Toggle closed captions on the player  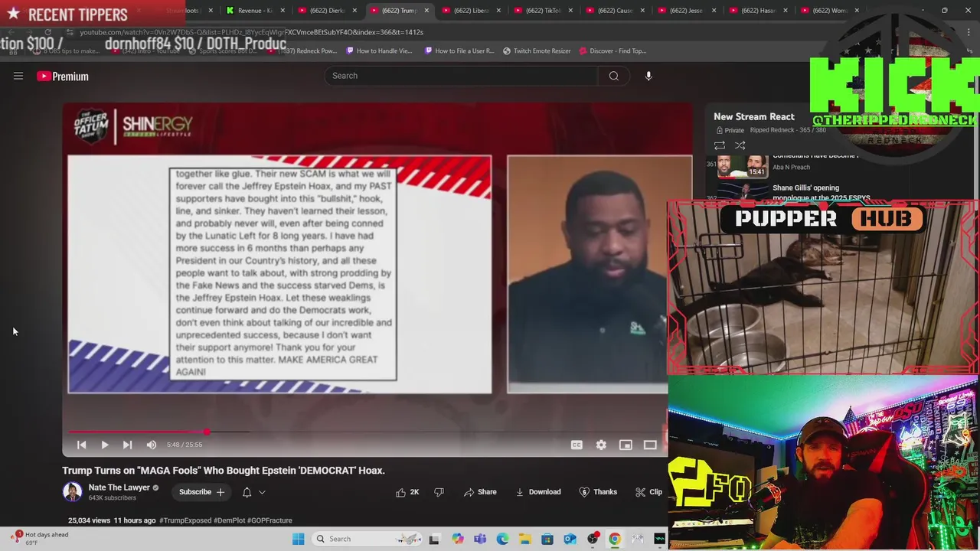click(x=577, y=445)
